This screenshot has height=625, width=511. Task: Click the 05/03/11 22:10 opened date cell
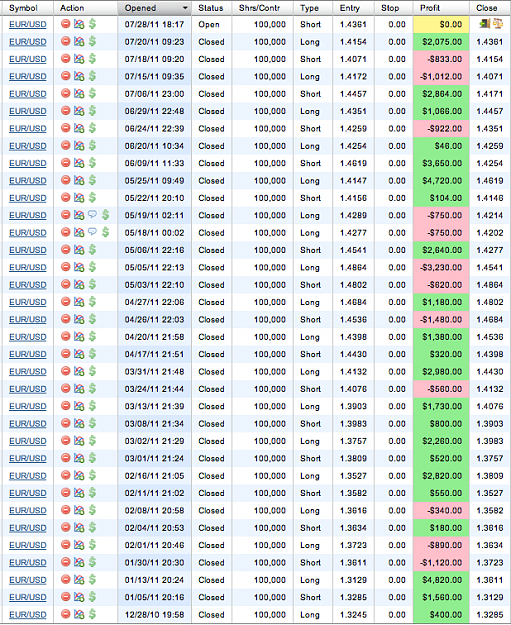(x=154, y=285)
